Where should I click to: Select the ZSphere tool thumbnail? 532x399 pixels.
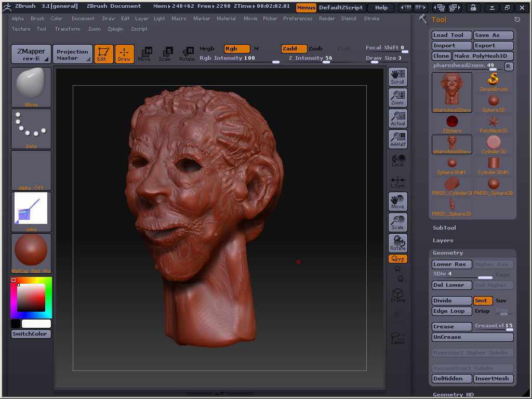(452, 123)
